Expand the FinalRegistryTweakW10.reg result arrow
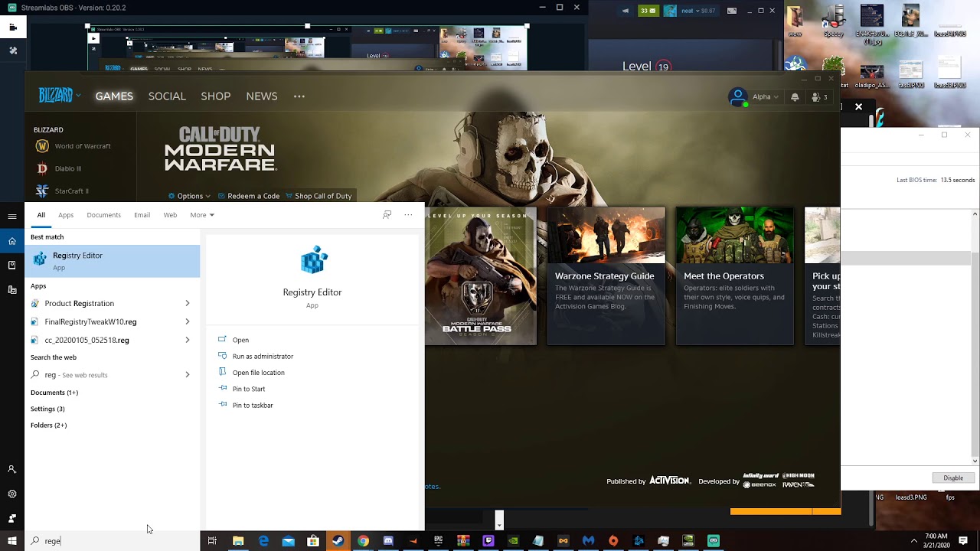980x551 pixels. (188, 322)
